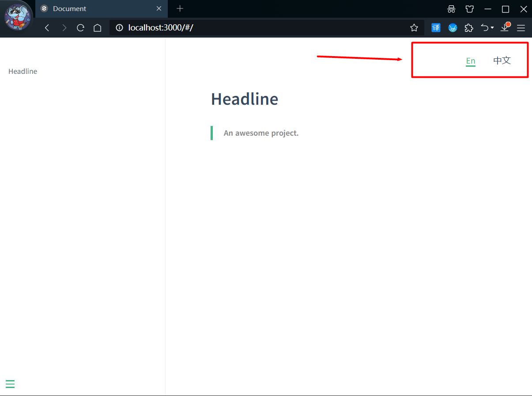Image resolution: width=532 pixels, height=396 pixels.
Task: Switch language to 中文
Action: click(502, 61)
